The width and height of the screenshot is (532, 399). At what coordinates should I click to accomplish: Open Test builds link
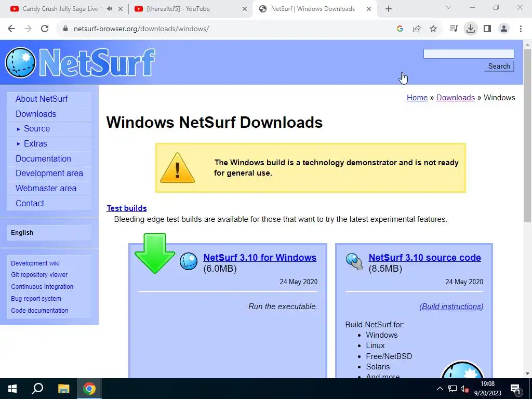127,208
